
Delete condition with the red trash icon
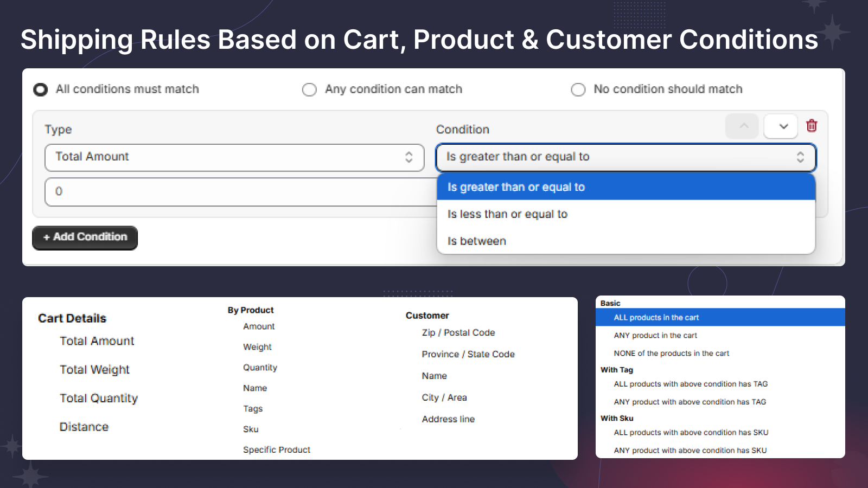[812, 126]
